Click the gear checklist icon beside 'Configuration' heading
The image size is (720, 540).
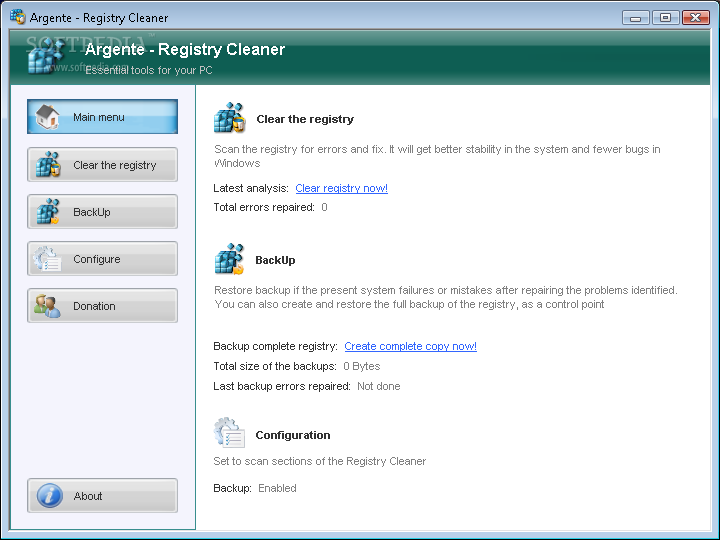[x=229, y=432]
